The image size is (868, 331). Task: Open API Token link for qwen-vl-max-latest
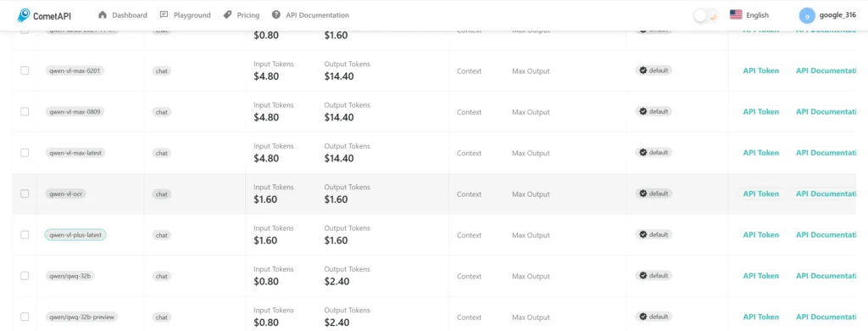pos(760,153)
